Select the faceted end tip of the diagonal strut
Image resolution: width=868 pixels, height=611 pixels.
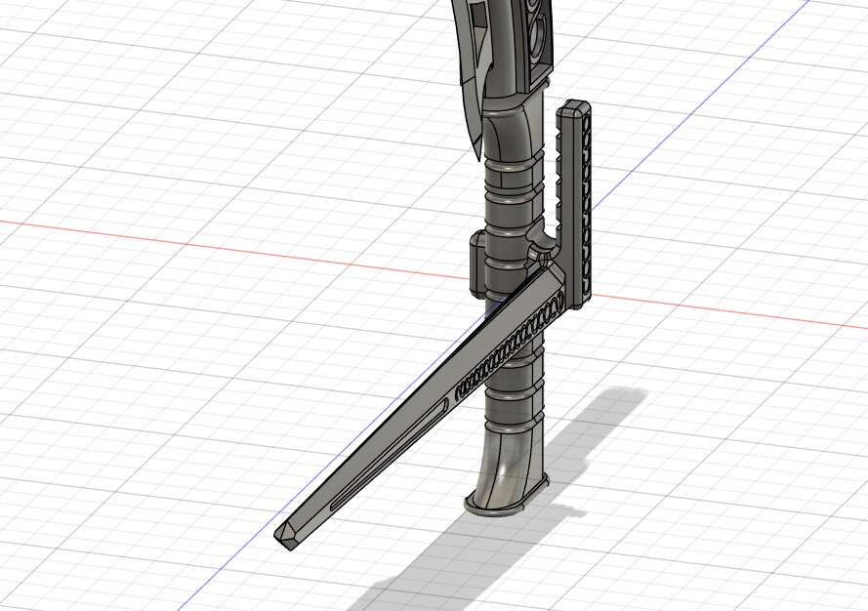288,535
